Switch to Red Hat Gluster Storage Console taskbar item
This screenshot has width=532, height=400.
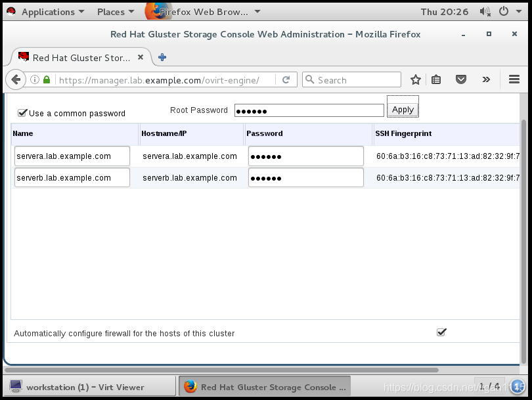tap(265, 386)
